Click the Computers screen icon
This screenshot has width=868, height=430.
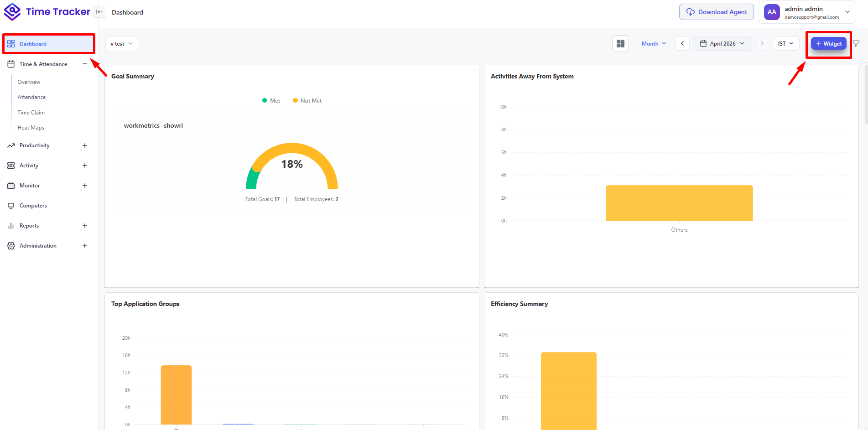point(11,206)
